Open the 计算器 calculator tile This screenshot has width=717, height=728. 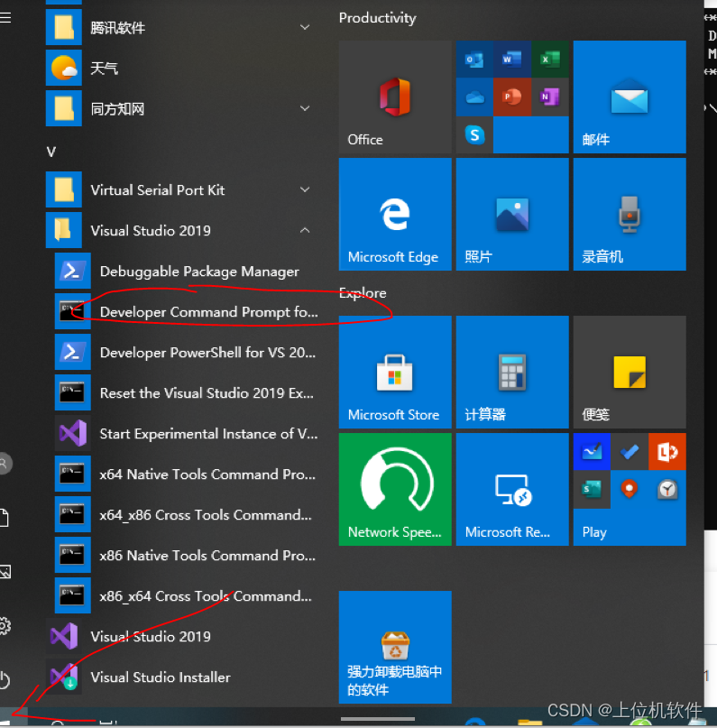(x=512, y=372)
